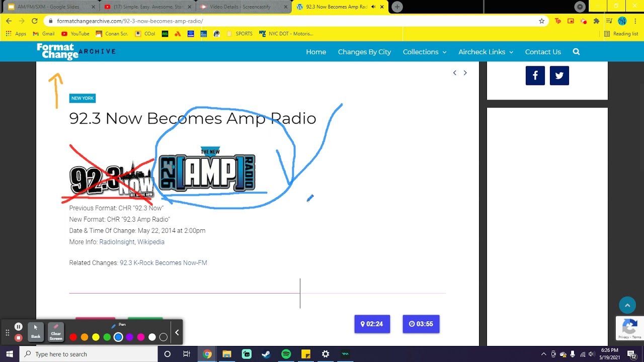This screenshot has width=644, height=362.
Task: Open the Twitter social button
Action: [x=559, y=75]
